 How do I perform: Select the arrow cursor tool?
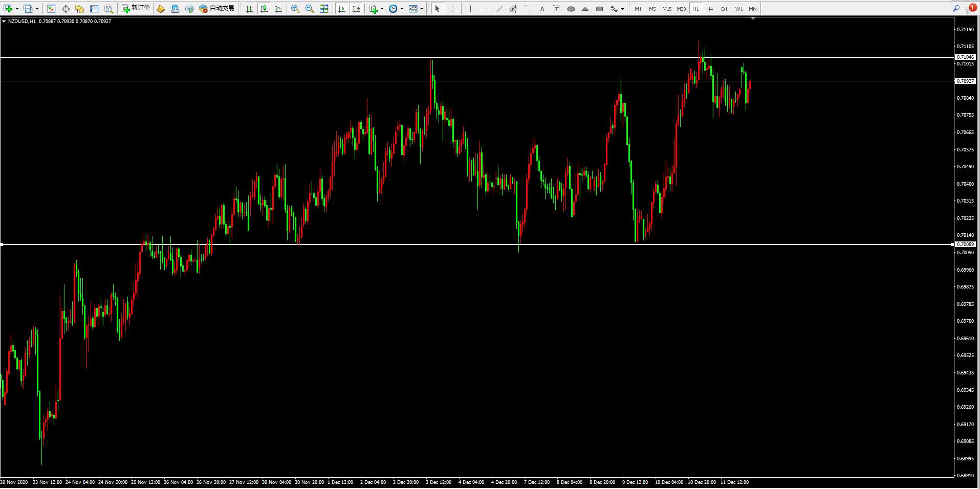click(438, 9)
